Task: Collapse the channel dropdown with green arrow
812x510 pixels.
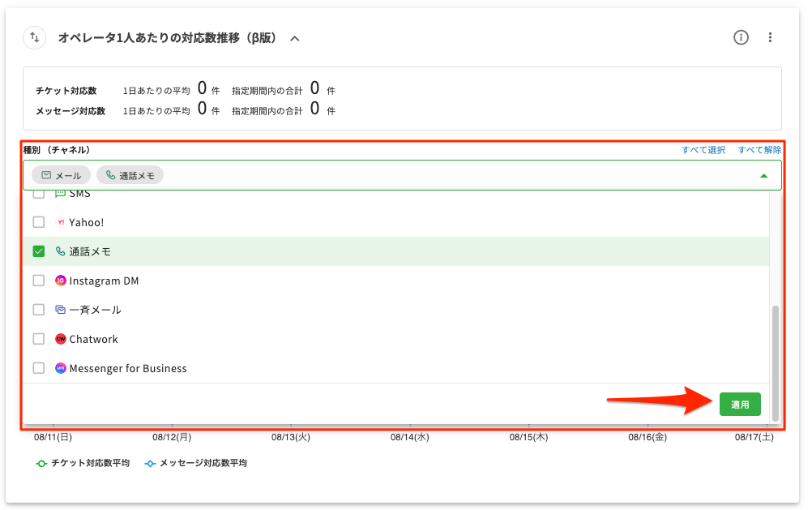Action: (763, 175)
